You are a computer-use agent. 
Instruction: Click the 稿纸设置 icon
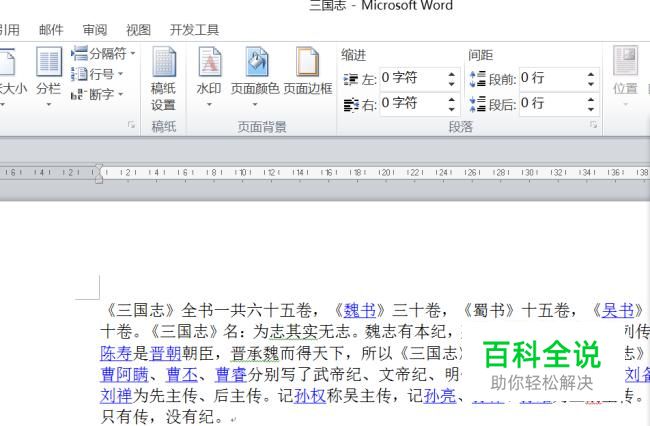[163, 79]
